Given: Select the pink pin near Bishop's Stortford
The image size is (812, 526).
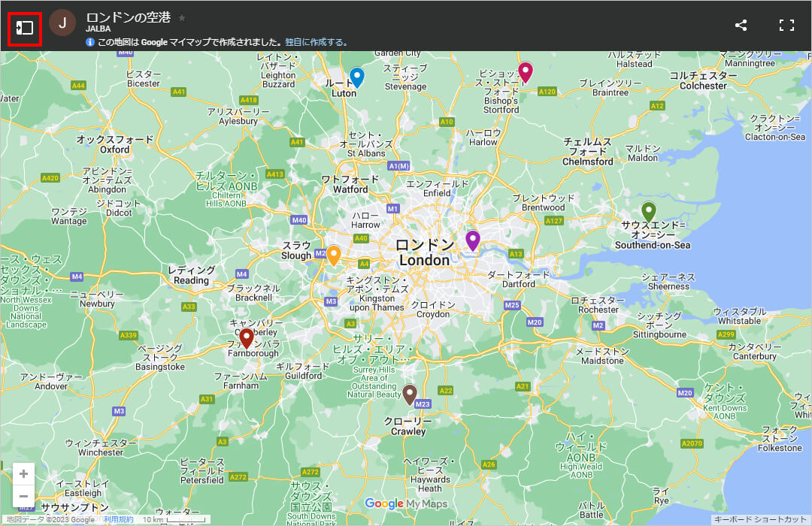Looking at the screenshot, I should tap(526, 71).
